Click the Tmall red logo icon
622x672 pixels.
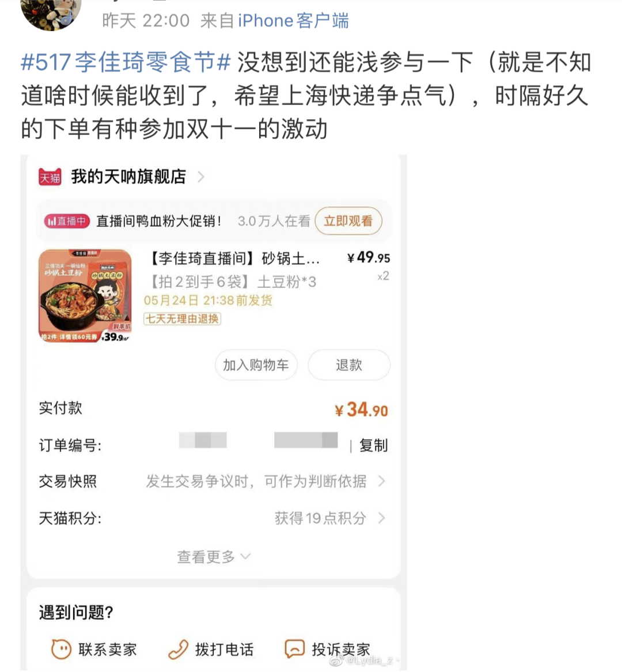(x=50, y=177)
